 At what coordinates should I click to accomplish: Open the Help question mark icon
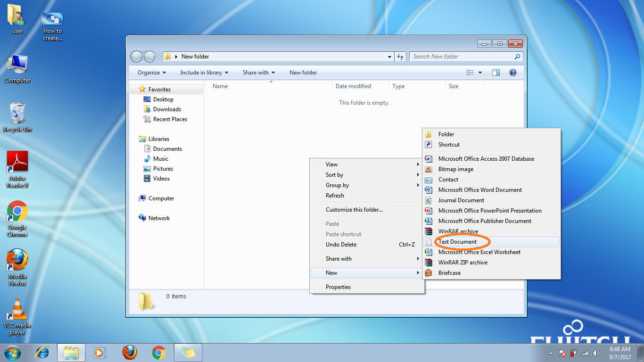(x=513, y=73)
